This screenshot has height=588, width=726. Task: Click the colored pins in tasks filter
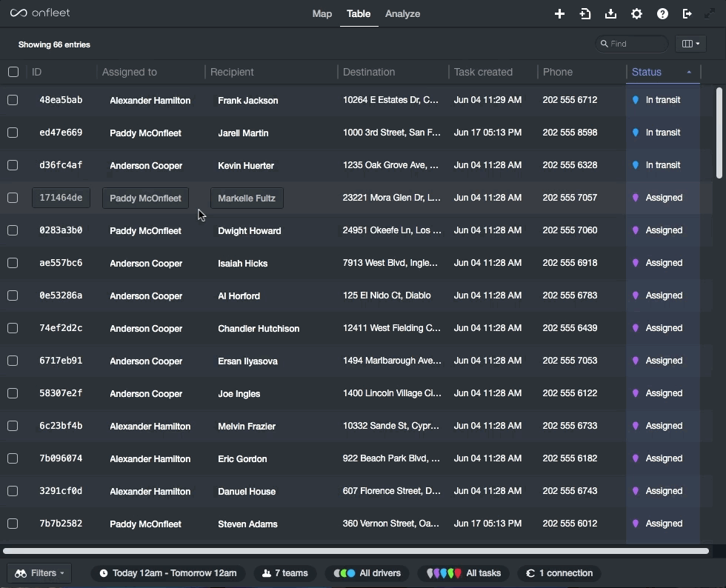tap(444, 573)
